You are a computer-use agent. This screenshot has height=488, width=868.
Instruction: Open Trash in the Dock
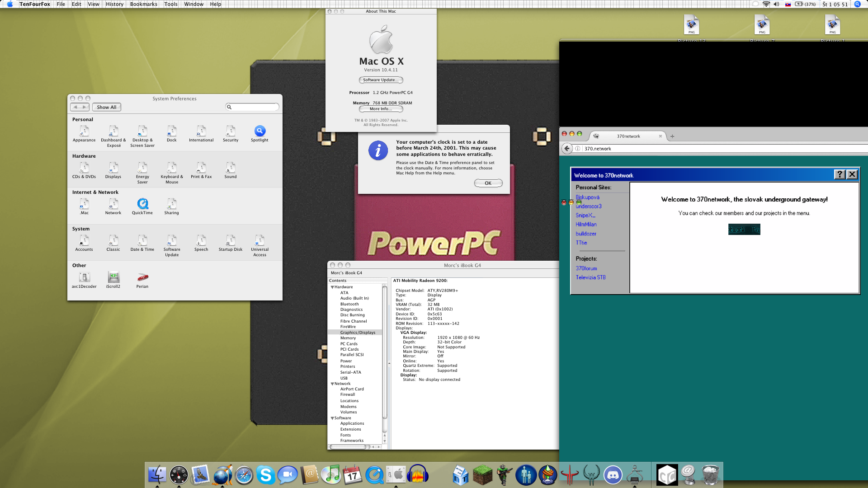point(710,475)
